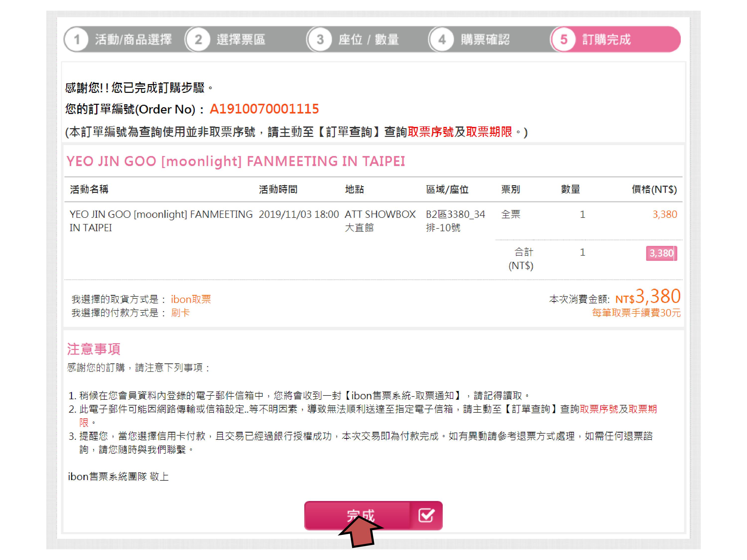Click the pink highlighted 3,380 total

[x=662, y=253]
